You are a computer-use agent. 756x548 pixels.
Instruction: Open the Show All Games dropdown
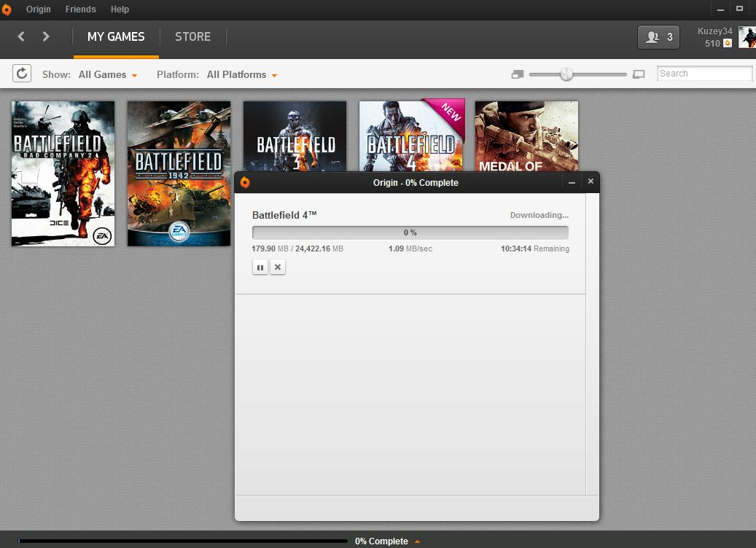click(x=108, y=75)
